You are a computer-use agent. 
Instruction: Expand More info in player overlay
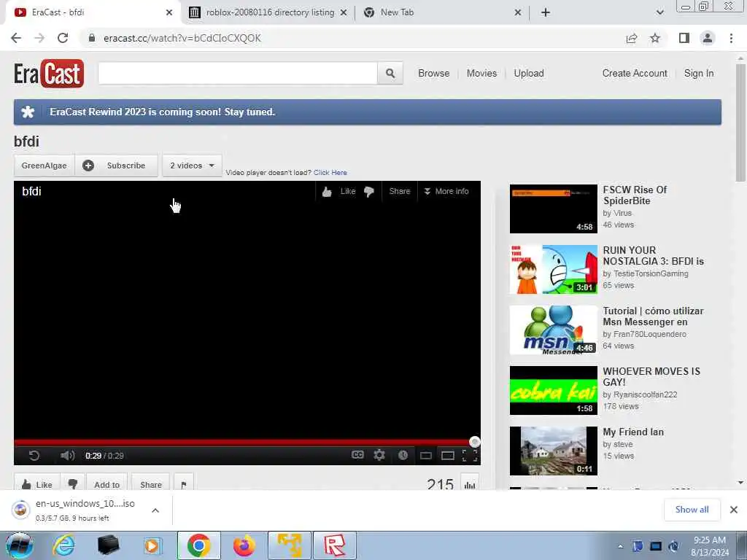tap(446, 192)
